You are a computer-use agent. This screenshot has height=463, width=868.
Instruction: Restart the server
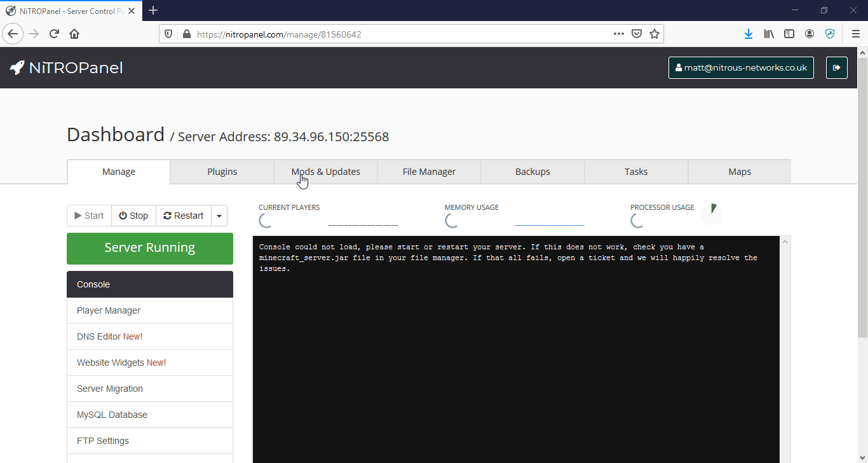click(x=184, y=216)
